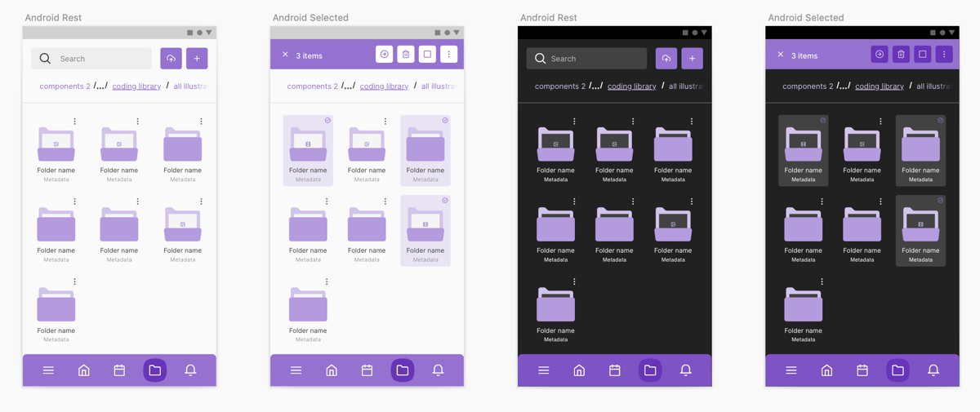The image size is (980, 412).
Task: Click the cloud upload button in light Rest mockup
Action: [x=171, y=59]
